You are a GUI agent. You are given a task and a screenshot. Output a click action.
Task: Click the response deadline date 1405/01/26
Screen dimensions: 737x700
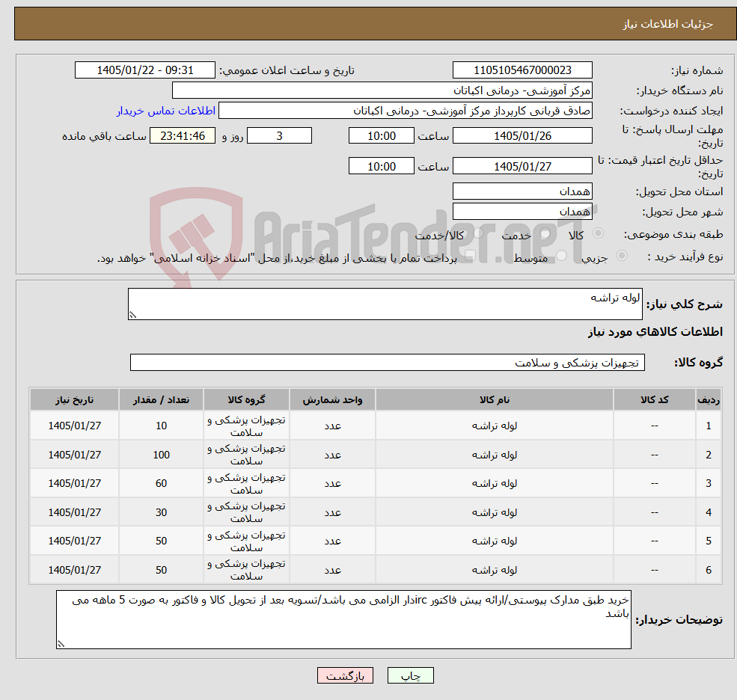(x=522, y=136)
